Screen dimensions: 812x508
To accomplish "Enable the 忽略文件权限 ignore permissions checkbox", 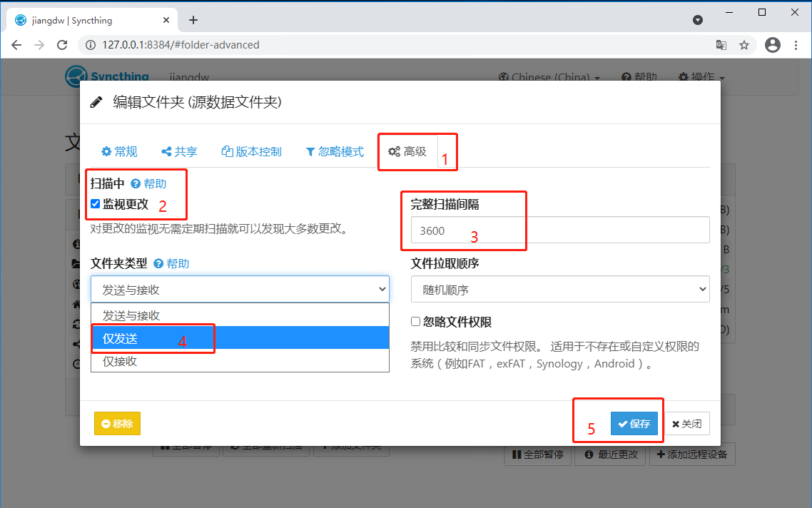I will click(415, 321).
